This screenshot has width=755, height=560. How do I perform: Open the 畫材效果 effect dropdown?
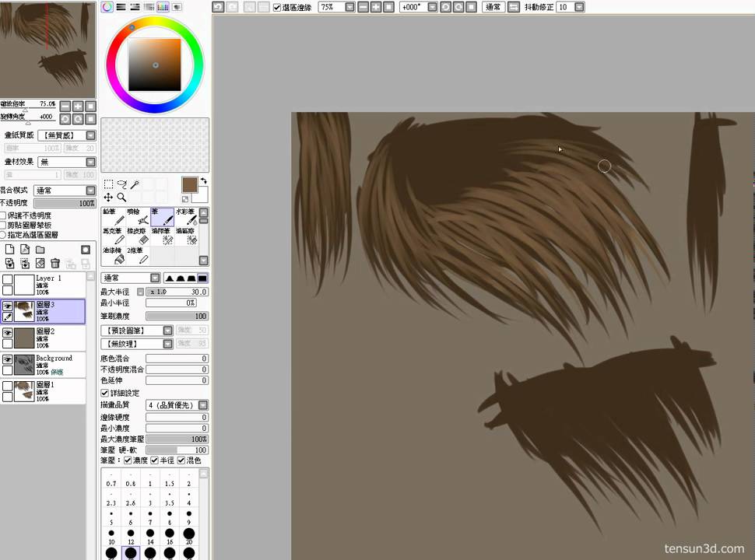point(90,162)
